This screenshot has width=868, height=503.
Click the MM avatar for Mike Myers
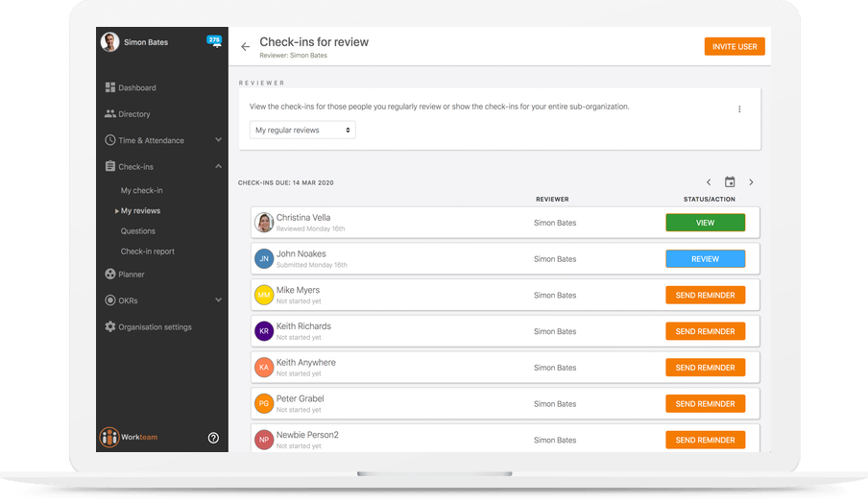264,295
